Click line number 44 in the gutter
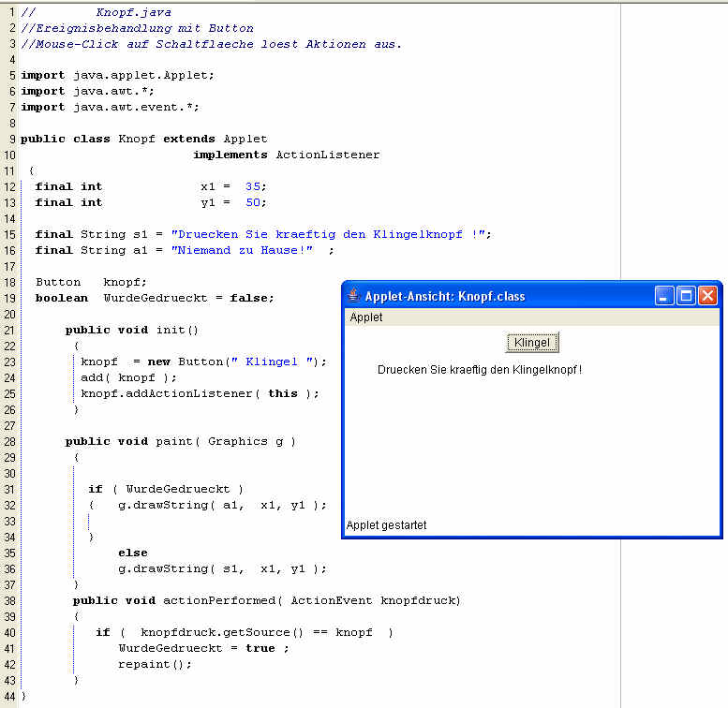The image size is (728, 708). pyautogui.click(x=9, y=697)
